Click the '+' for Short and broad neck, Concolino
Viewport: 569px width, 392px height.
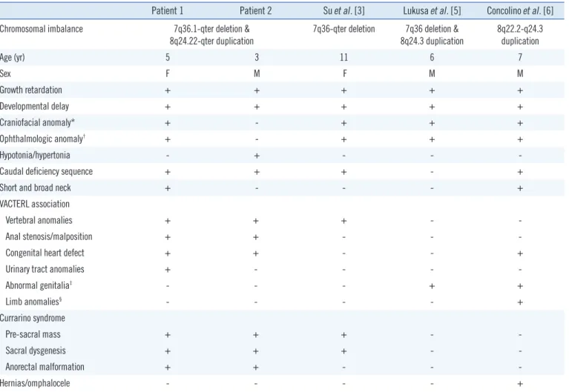[x=520, y=188]
